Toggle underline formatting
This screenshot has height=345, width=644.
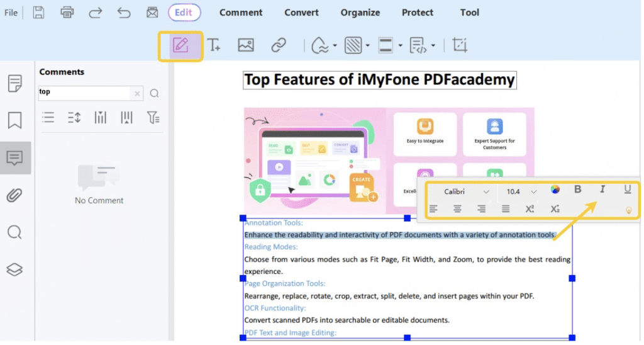pyautogui.click(x=627, y=189)
